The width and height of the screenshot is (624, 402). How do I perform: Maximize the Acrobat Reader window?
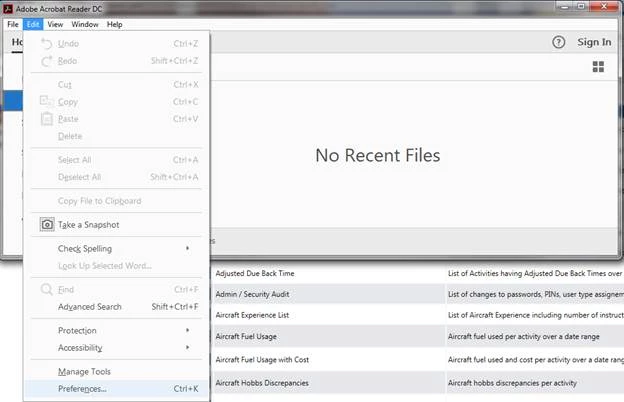click(x=581, y=6)
